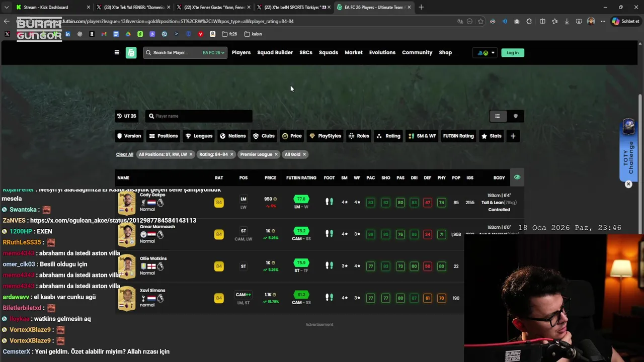Open a new browser tab
644x362 pixels.
click(421, 8)
